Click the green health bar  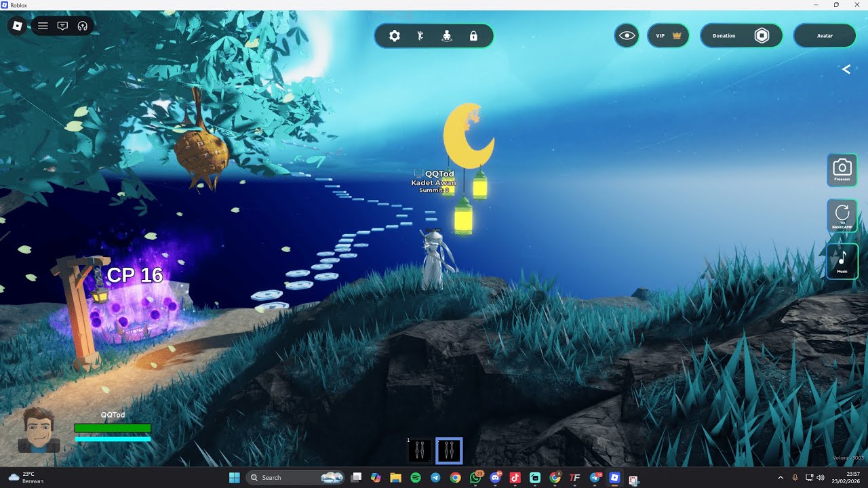(113, 428)
